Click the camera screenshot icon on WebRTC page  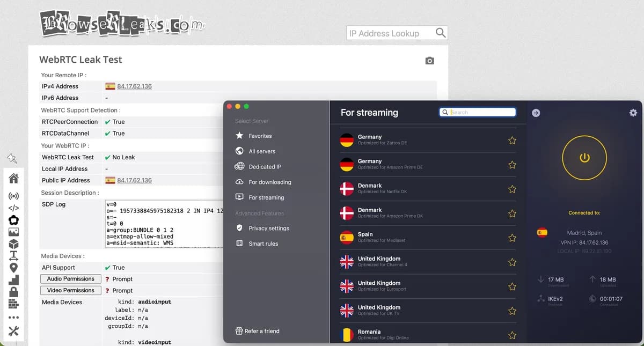click(x=429, y=61)
